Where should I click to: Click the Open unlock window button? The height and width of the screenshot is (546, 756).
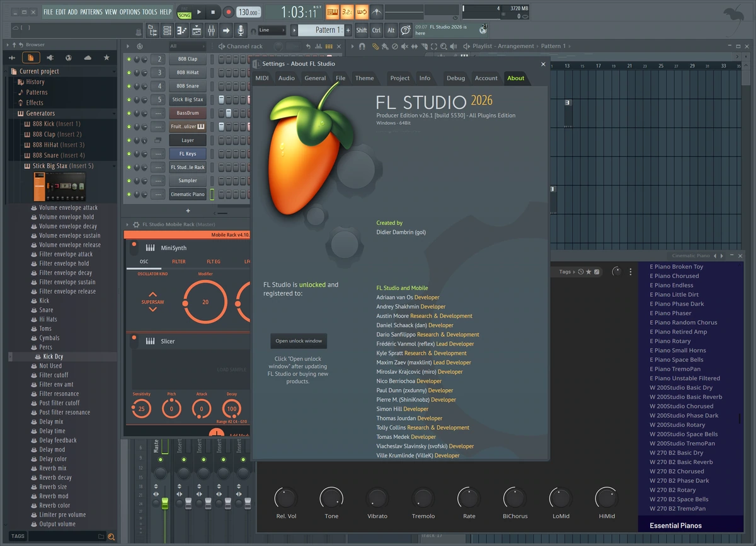click(299, 341)
